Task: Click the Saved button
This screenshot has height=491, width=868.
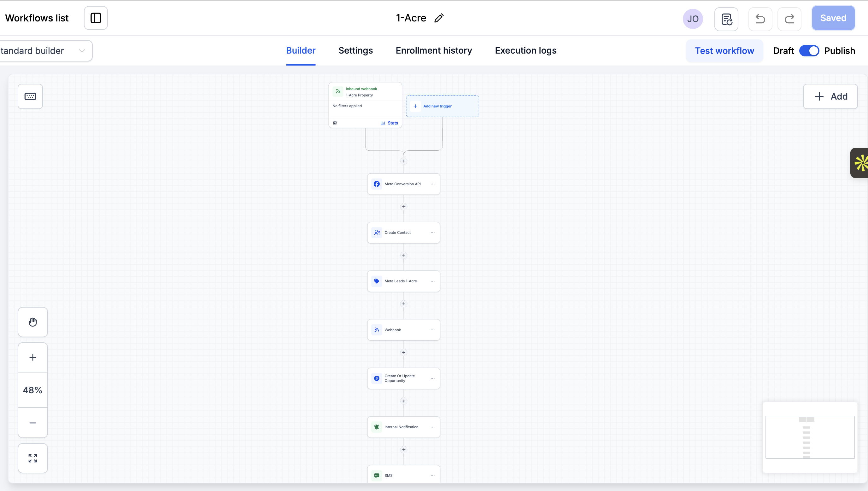Action: tap(833, 18)
